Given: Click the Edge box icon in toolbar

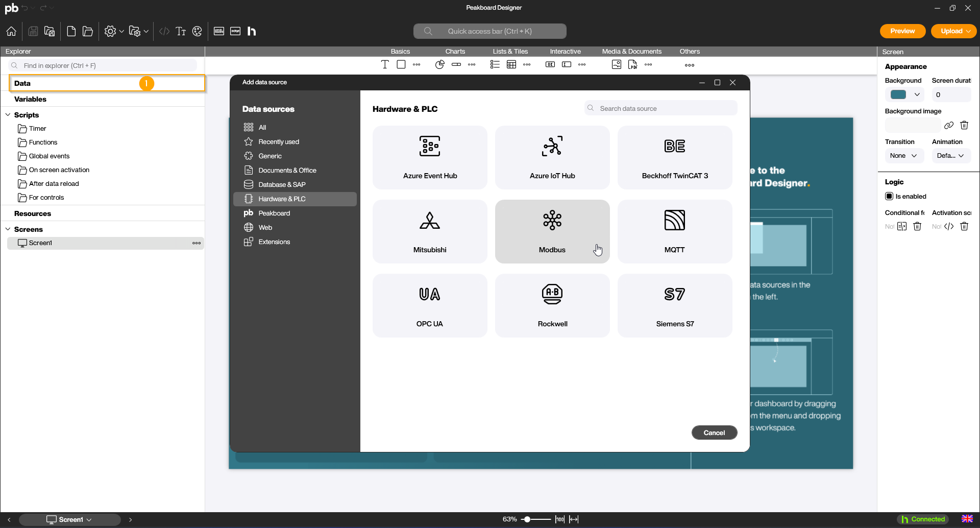Looking at the screenshot, I should (235, 31).
